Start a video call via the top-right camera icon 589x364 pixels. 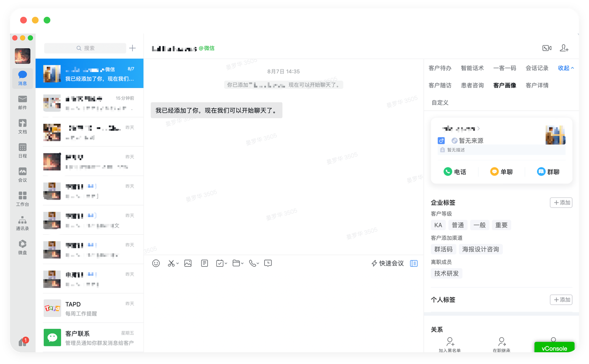[x=547, y=48]
